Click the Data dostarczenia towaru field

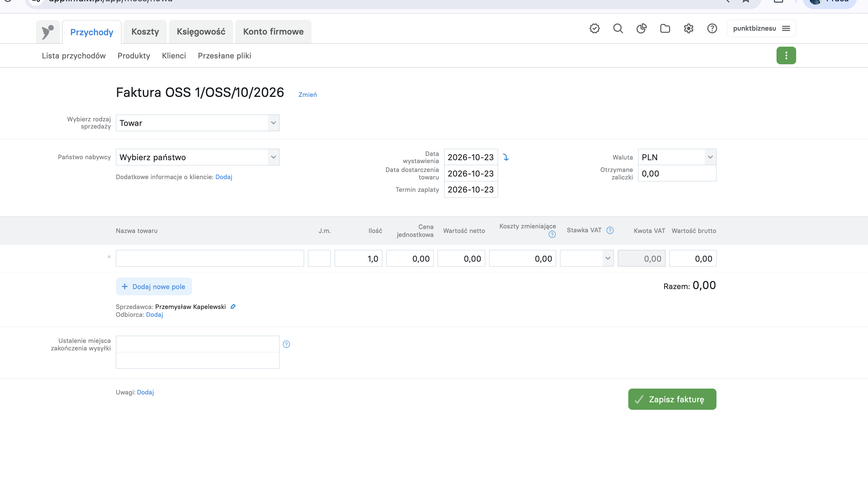click(471, 173)
